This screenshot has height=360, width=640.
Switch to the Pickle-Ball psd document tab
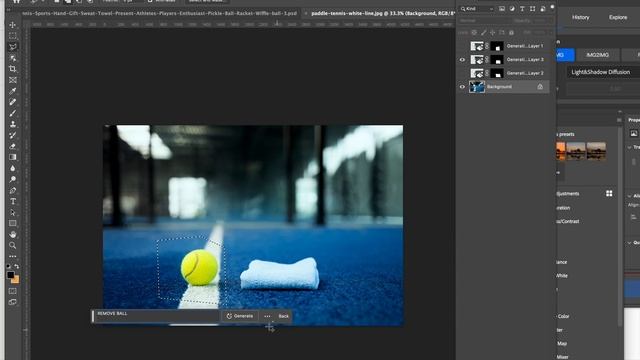159,13
